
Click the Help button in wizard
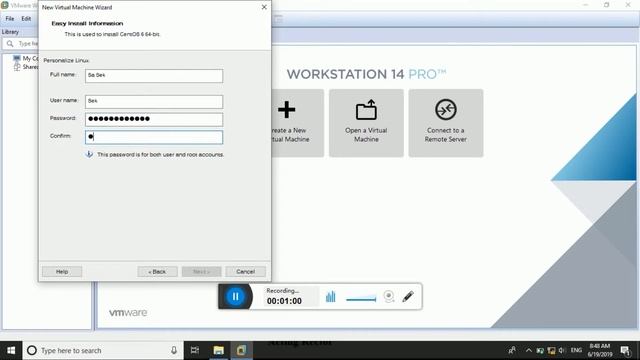click(62, 271)
